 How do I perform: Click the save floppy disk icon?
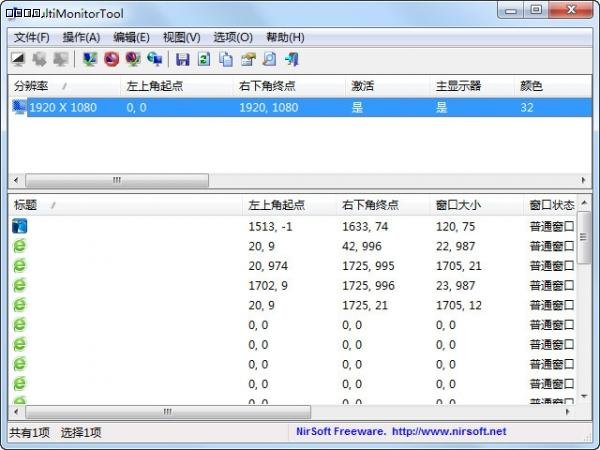[183, 59]
